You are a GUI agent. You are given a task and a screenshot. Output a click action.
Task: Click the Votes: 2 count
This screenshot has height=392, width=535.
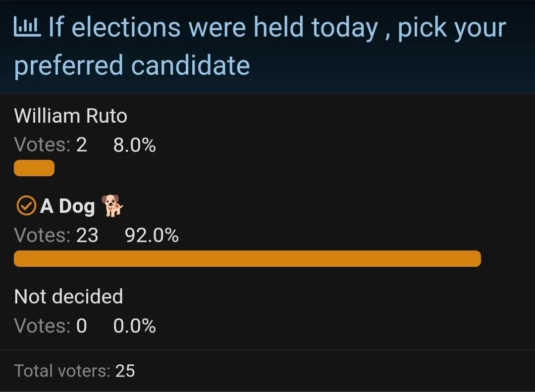pos(51,145)
